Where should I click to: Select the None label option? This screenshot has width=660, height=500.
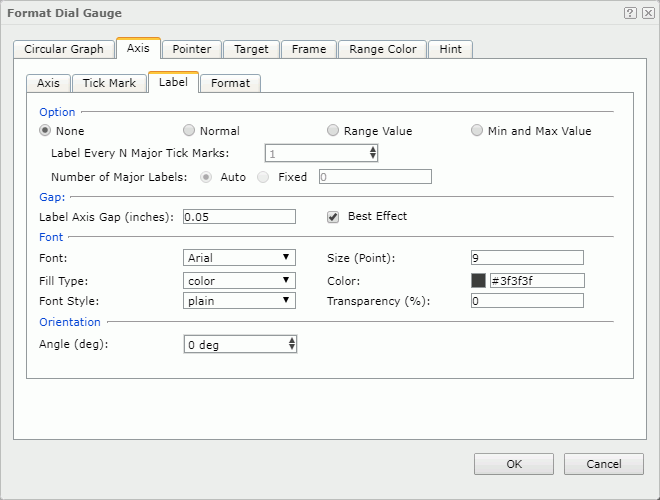pos(45,130)
